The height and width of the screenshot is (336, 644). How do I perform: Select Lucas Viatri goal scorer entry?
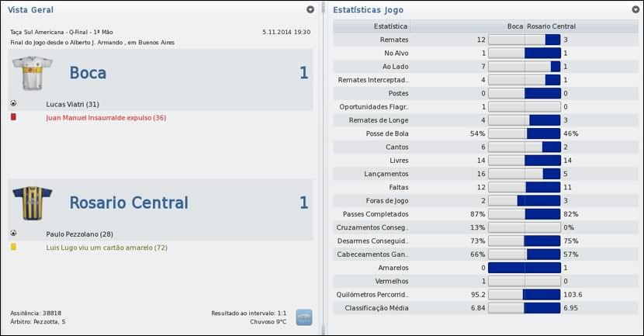pyautogui.click(x=72, y=104)
